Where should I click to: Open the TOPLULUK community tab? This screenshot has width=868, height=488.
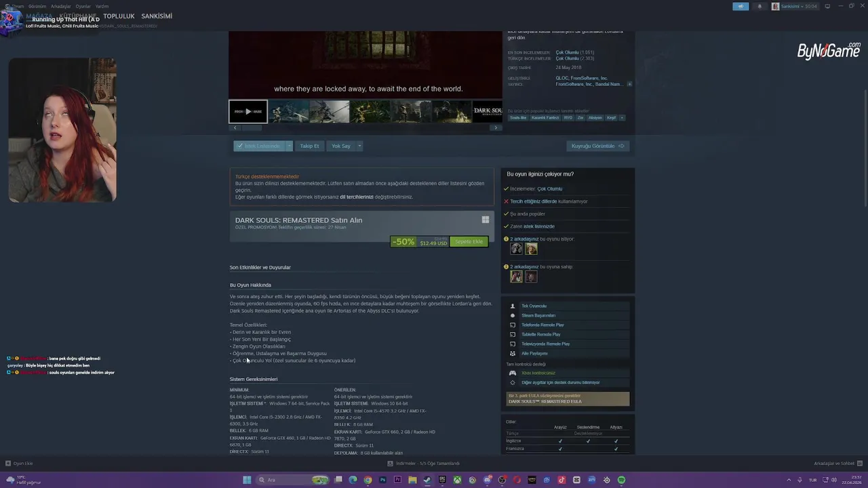[119, 16]
